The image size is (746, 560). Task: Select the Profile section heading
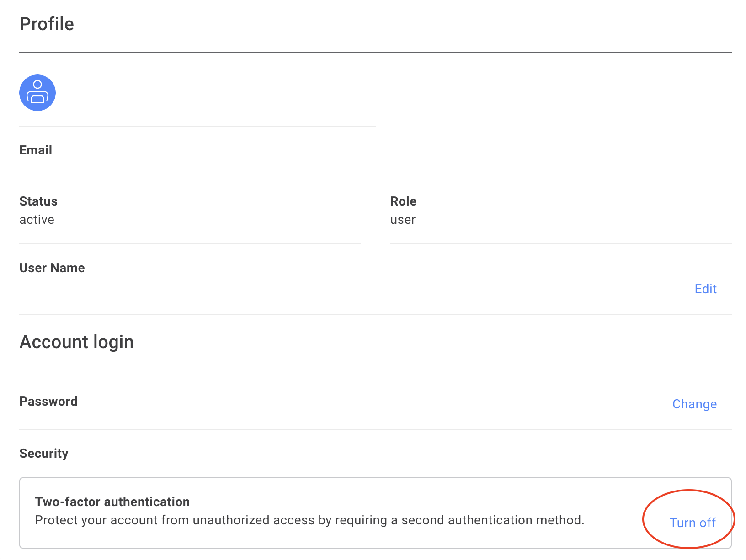[46, 23]
